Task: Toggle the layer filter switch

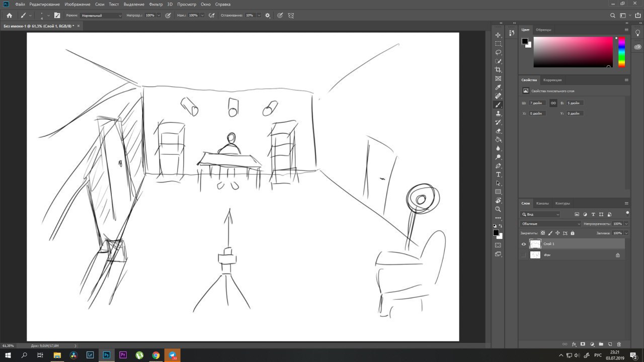Action: click(x=627, y=213)
